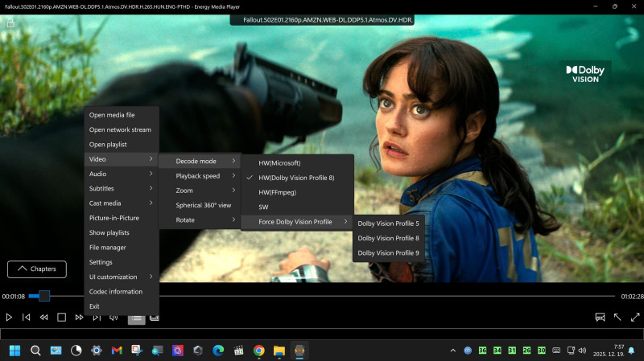Expand the Cast media submenu
The image size is (644, 361).
(x=122, y=203)
